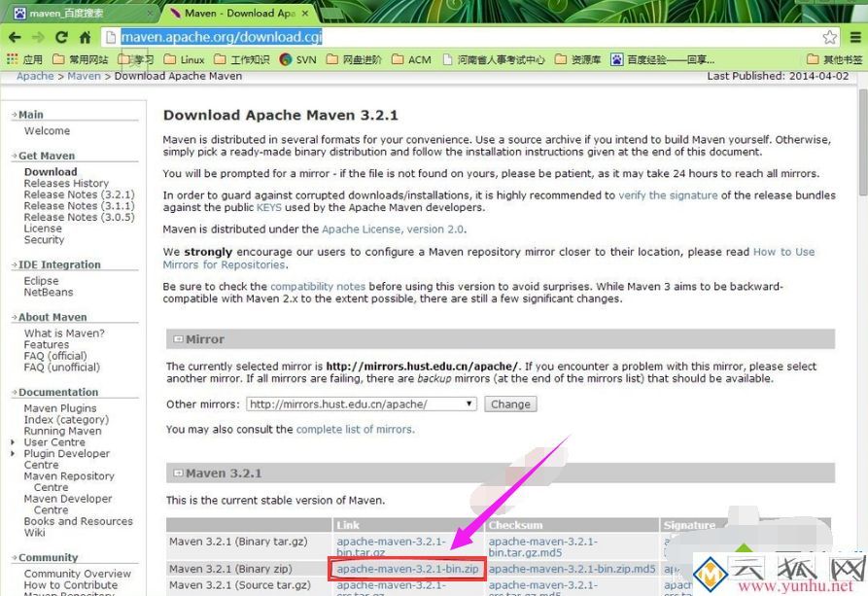Open the ACM bookmark folder

[411, 59]
